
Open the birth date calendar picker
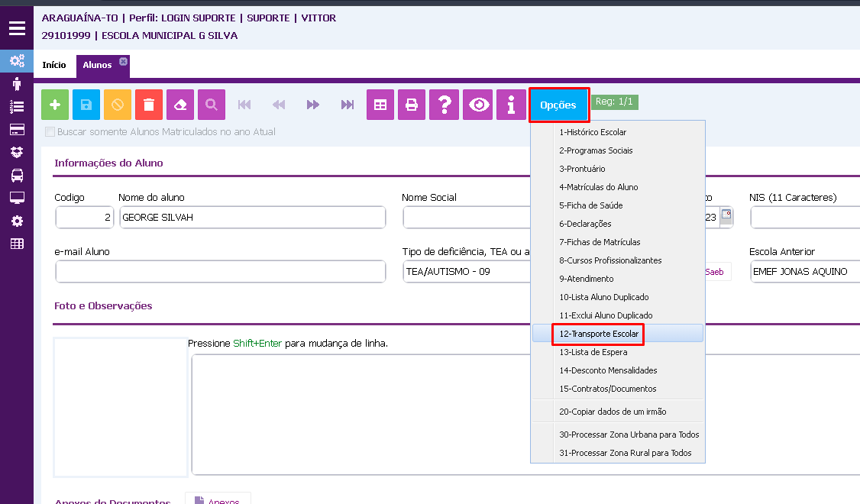tap(726, 216)
